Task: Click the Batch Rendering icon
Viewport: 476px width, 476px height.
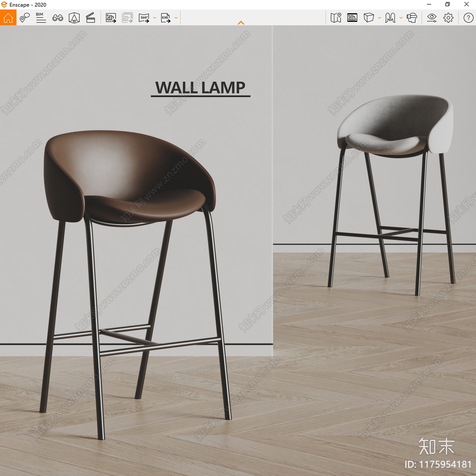Action: 127,18
